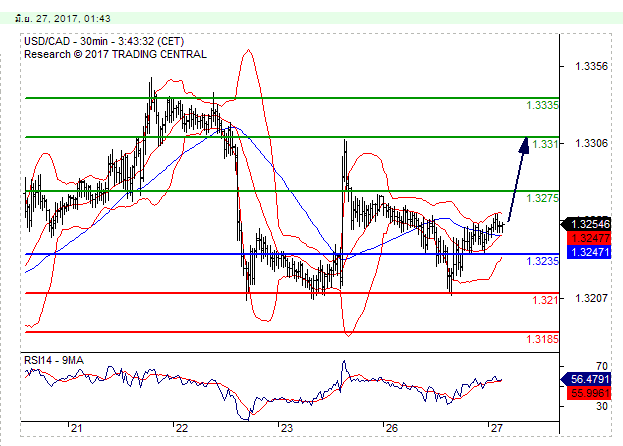Click the red 1.321 support label
This screenshot has height=446, width=623.
tap(545, 300)
